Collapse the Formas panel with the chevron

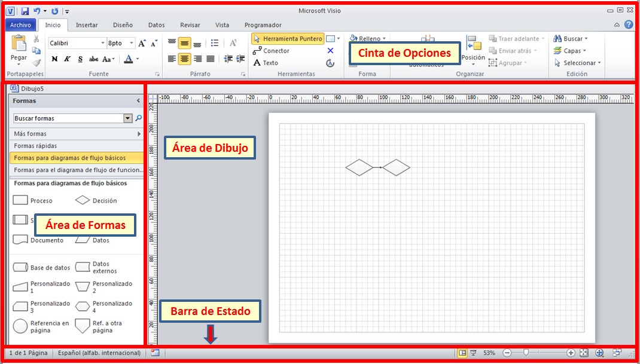tap(138, 101)
